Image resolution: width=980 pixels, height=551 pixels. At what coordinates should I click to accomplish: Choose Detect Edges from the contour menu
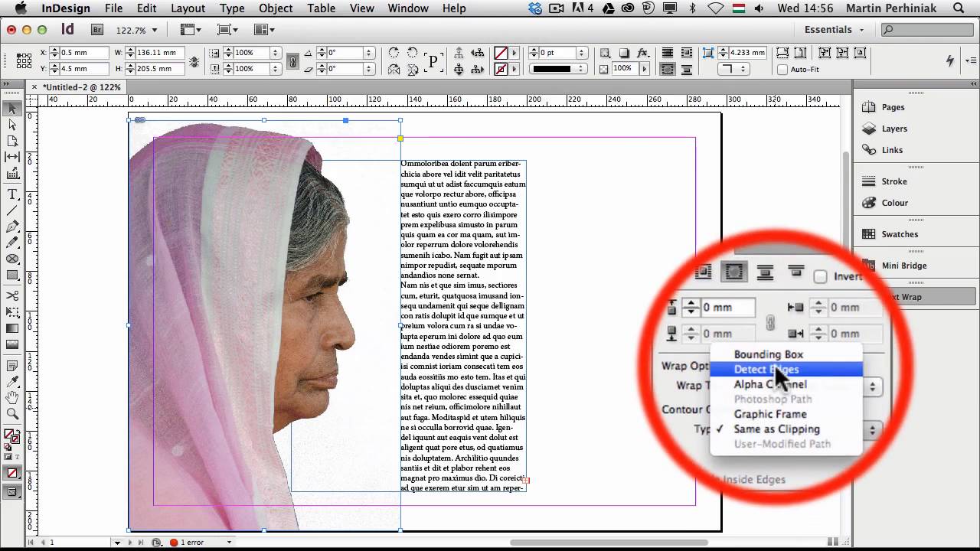766,369
